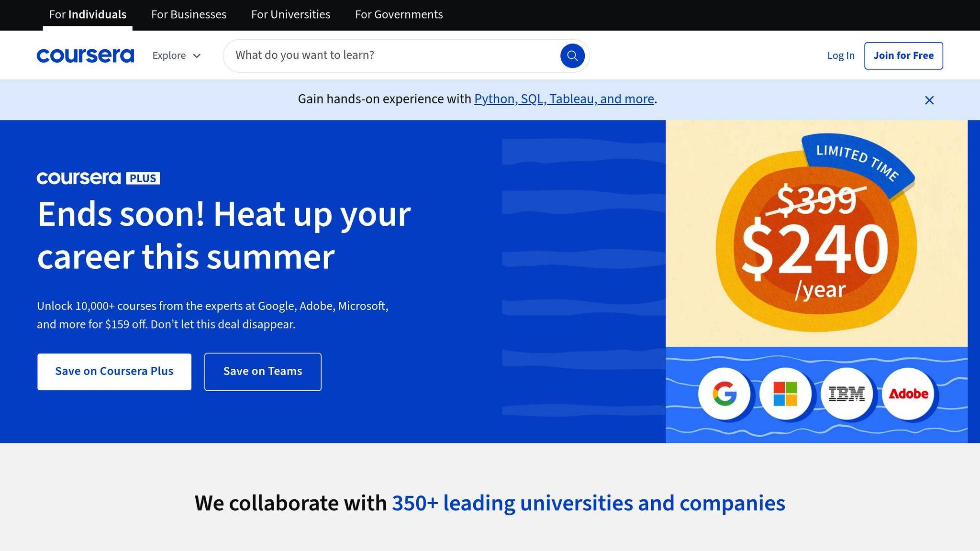
Task: Expand the Explore dropdown menu
Action: tap(177, 55)
